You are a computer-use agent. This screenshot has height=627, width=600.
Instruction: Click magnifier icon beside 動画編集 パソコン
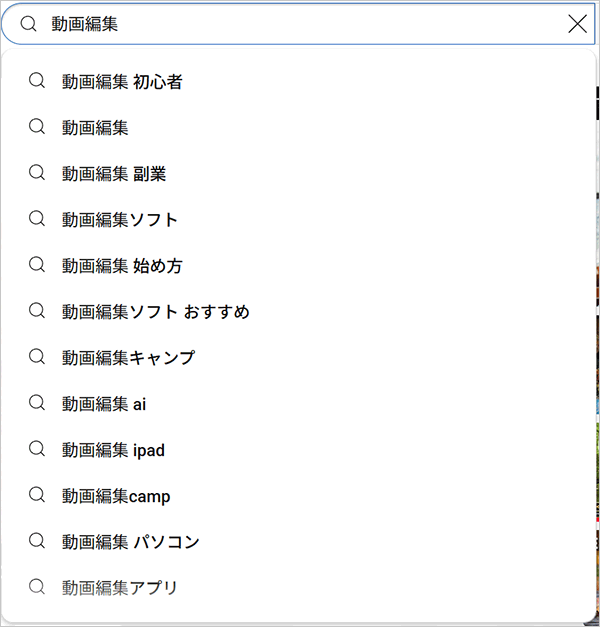pyautogui.click(x=37, y=541)
